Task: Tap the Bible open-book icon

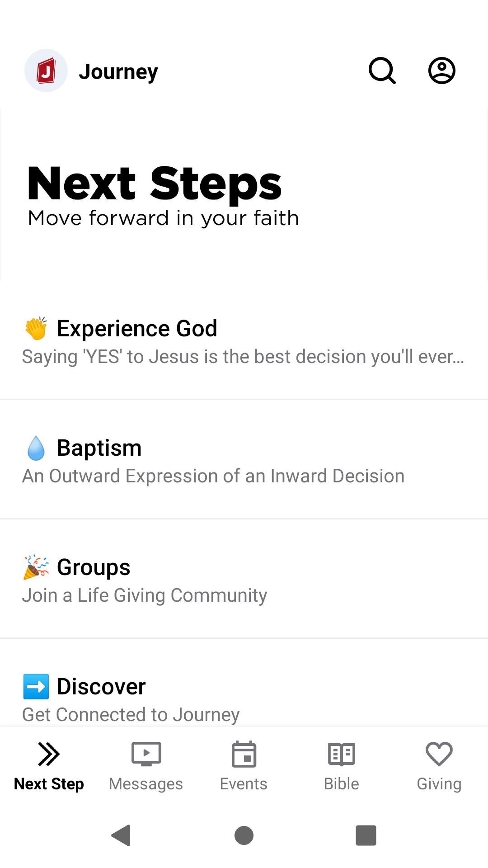Action: 342,754
